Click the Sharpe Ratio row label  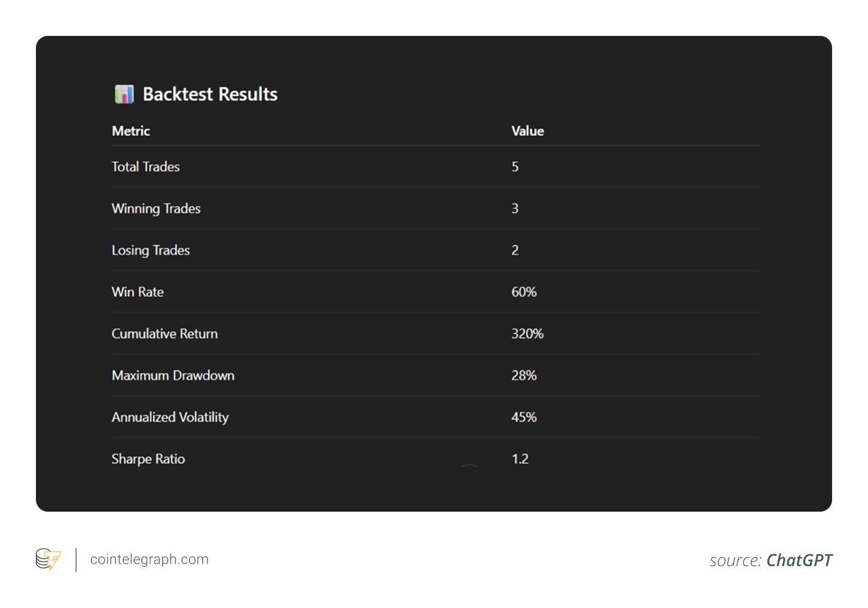[x=148, y=459]
